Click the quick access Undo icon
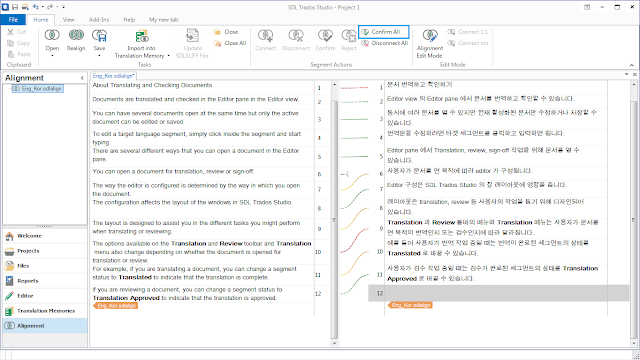The width and height of the screenshot is (640, 360). pos(36,7)
